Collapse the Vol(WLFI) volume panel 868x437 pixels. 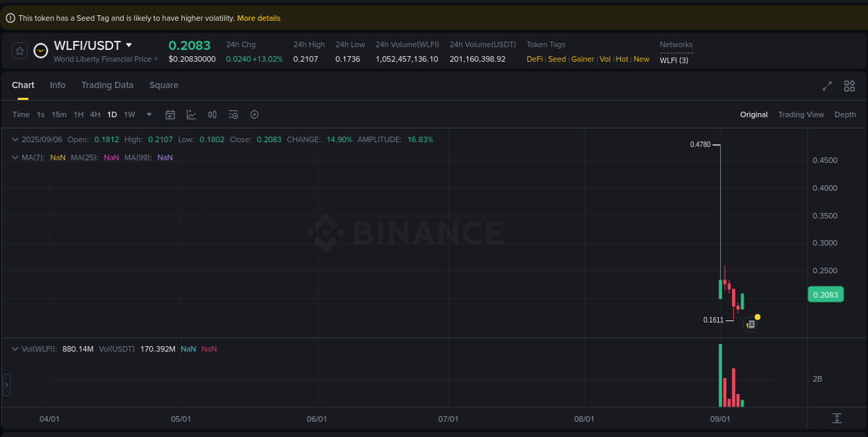tap(15, 349)
